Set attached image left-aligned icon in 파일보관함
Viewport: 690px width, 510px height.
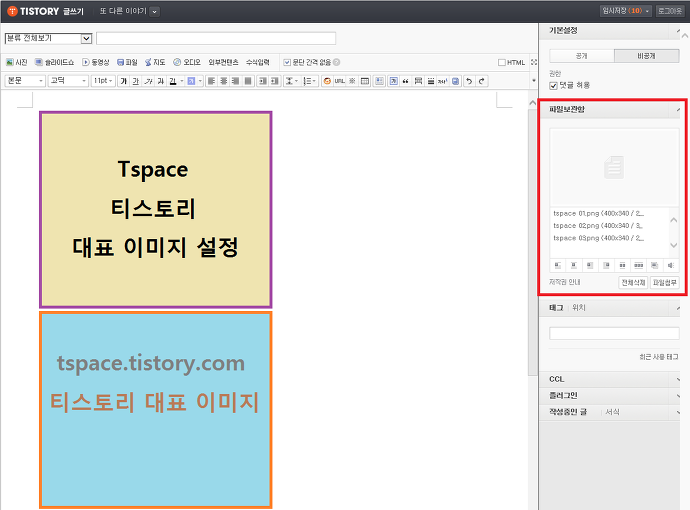tap(558, 265)
